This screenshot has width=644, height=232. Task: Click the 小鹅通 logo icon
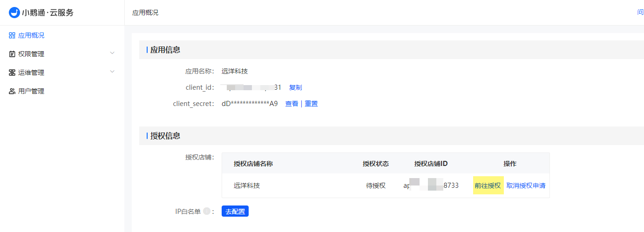14,13
